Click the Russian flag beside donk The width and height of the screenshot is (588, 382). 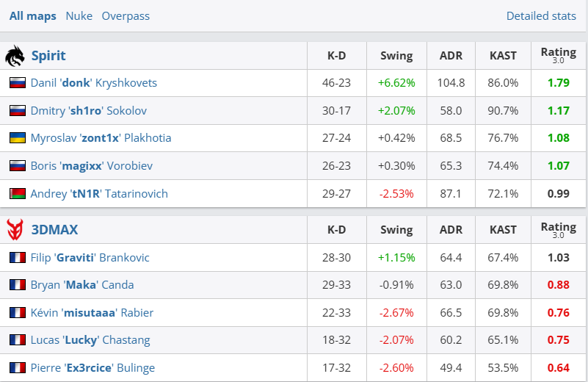coord(18,83)
